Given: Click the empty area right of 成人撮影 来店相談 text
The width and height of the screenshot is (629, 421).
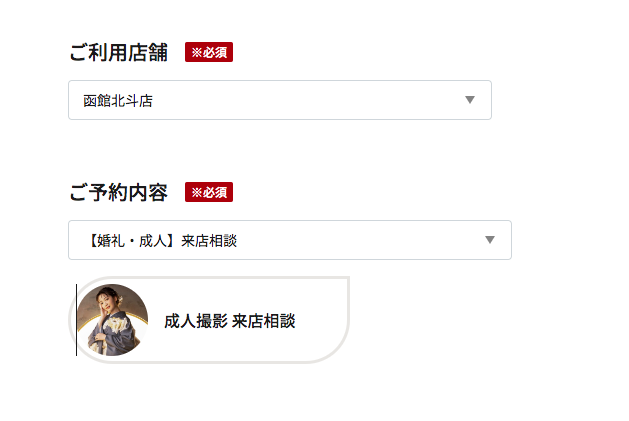Looking at the screenshot, I should coord(319,321).
